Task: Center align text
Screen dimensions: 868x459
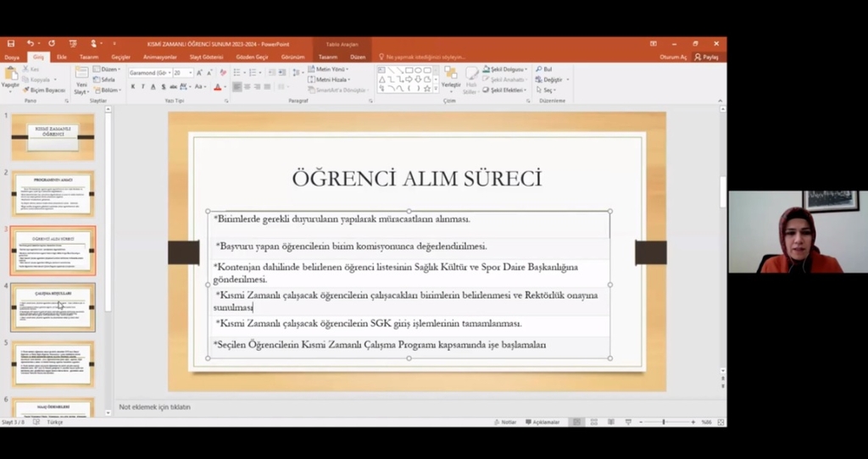Action: point(247,87)
